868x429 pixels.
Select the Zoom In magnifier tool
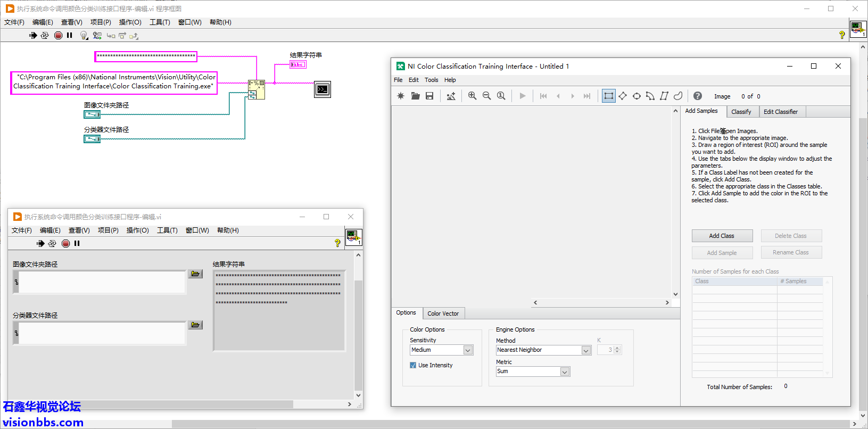pyautogui.click(x=472, y=96)
